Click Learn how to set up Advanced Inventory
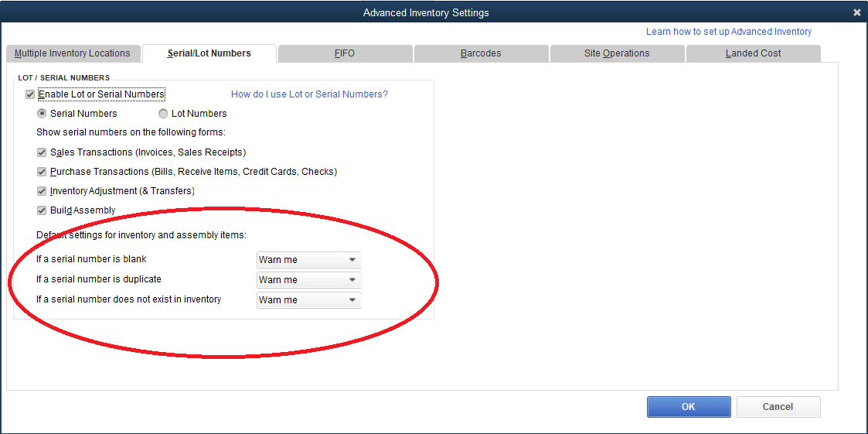The width and height of the screenshot is (868, 434). [728, 32]
